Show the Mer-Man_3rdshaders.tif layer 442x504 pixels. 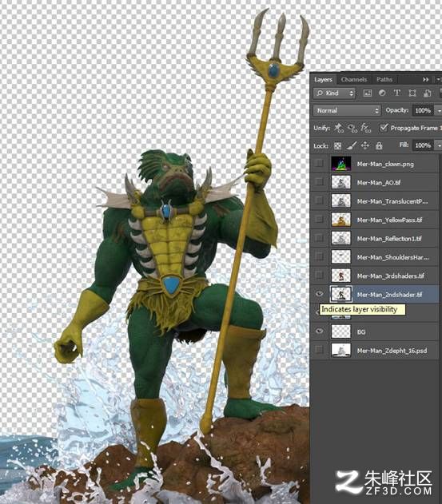click(x=319, y=275)
